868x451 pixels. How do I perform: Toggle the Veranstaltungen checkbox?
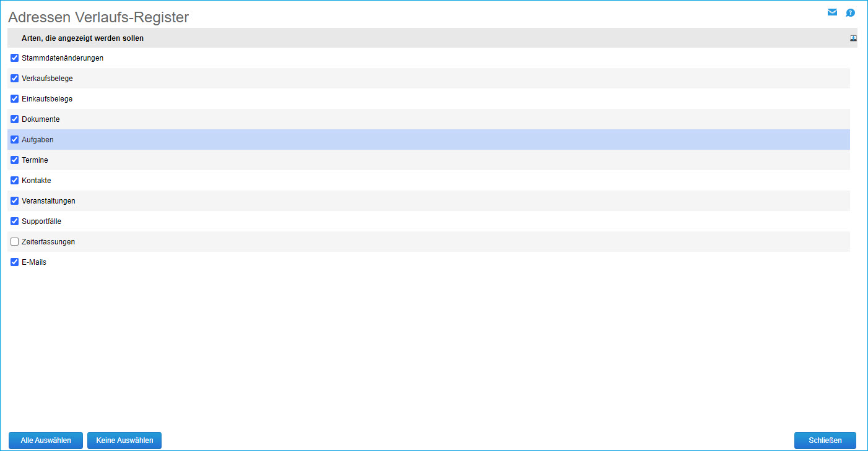pos(15,201)
